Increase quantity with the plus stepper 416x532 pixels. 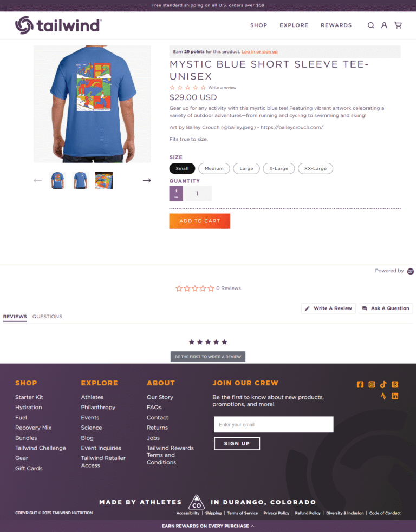pos(176,191)
